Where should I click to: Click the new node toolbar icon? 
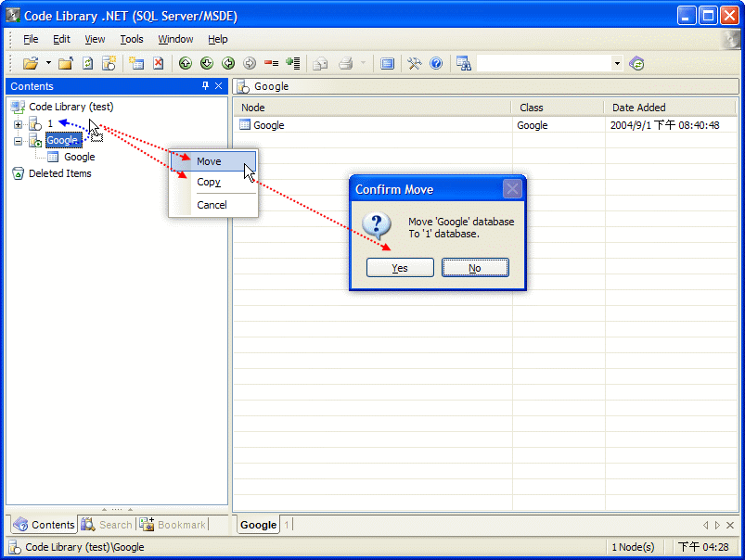(x=136, y=63)
